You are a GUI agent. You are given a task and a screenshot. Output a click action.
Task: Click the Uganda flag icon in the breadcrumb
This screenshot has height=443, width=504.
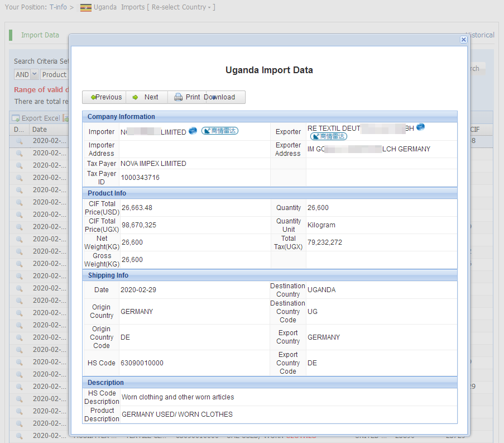[x=85, y=8]
